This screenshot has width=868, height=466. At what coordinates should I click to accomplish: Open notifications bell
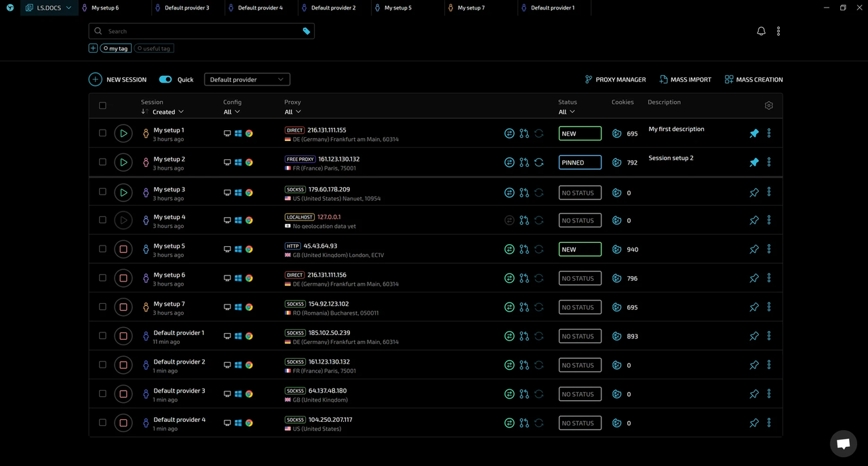coord(761,31)
